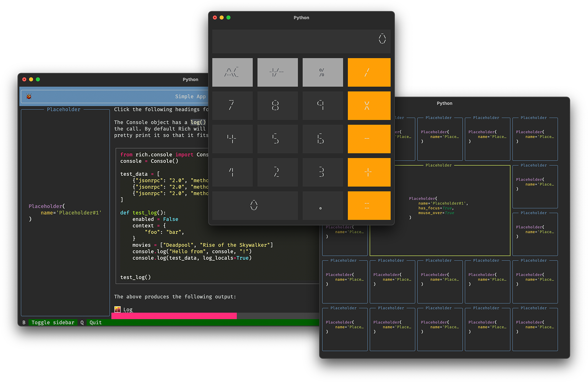Click the highlighted log() inline code
588x382 pixels.
[x=198, y=122]
